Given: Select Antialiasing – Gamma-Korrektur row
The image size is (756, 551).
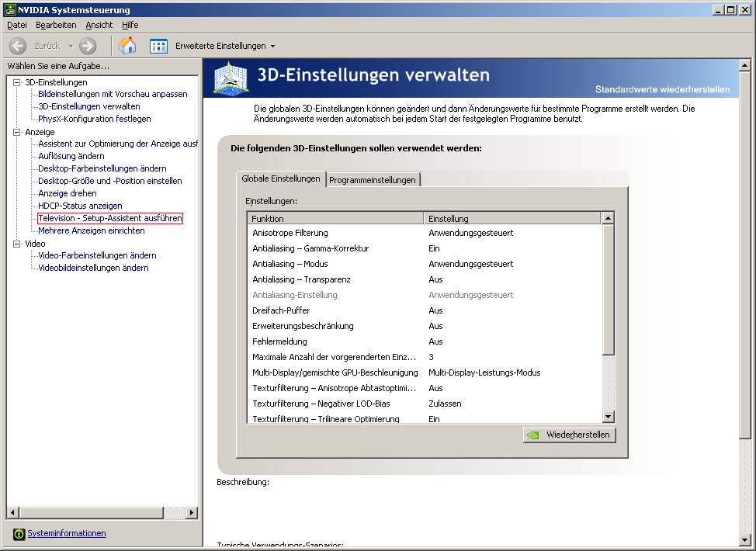Looking at the screenshot, I should coord(425,249).
